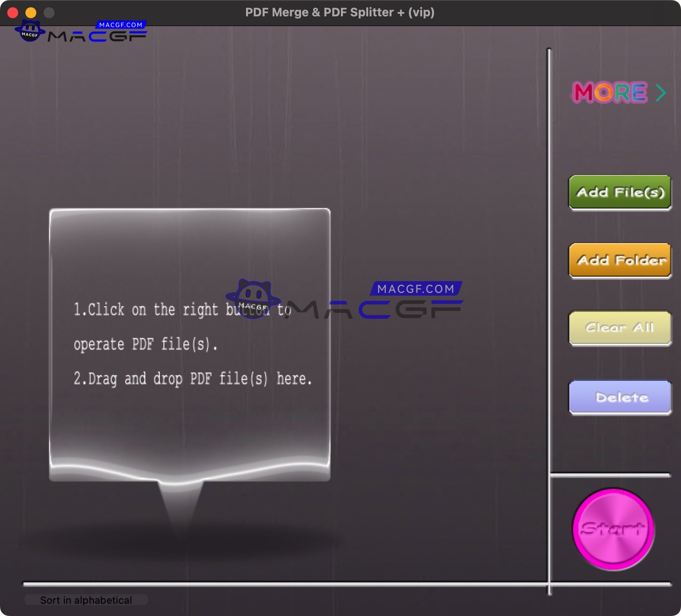Select the Sort in alphabetical control bar
The height and width of the screenshot is (616, 681).
coord(86,600)
